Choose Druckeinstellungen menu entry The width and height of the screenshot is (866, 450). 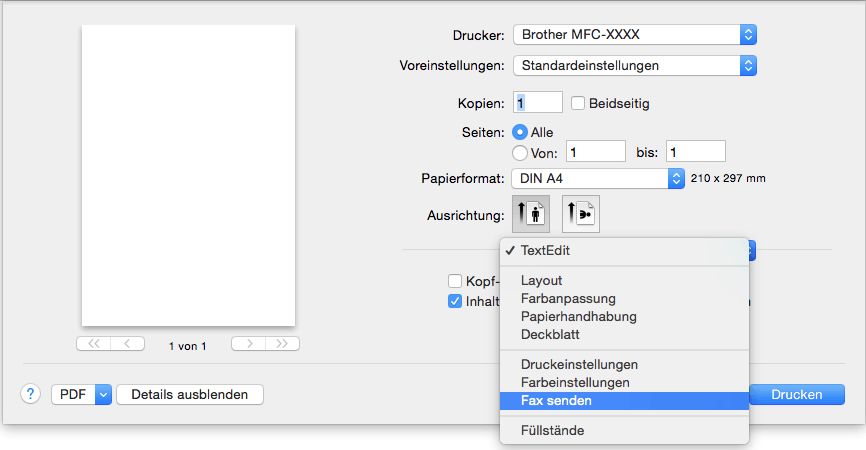click(x=624, y=364)
